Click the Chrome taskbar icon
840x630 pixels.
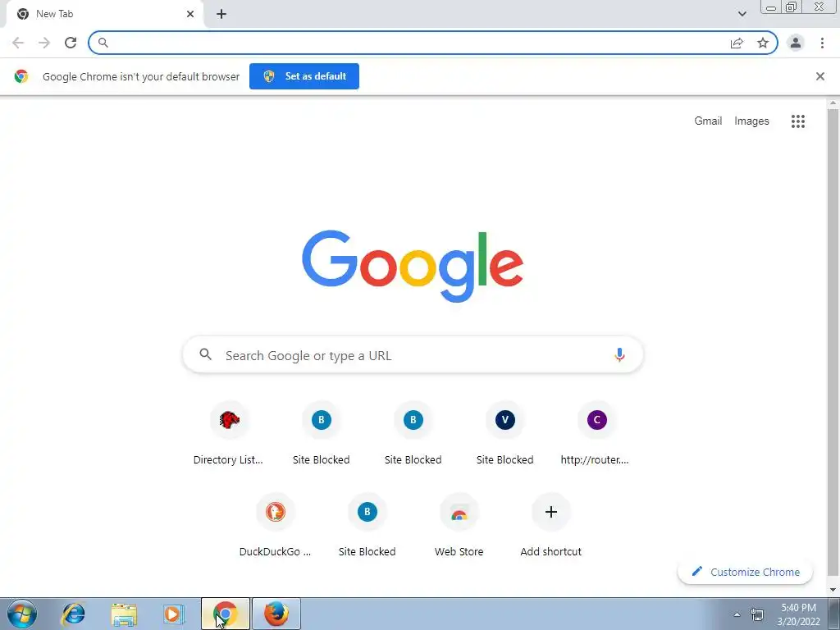tap(226, 614)
